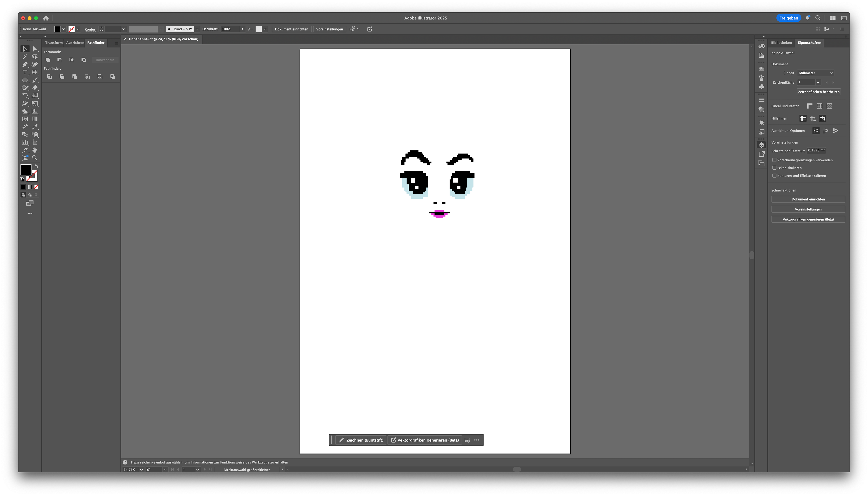
Task: Open fill color dropdown in control bar
Action: (63, 29)
